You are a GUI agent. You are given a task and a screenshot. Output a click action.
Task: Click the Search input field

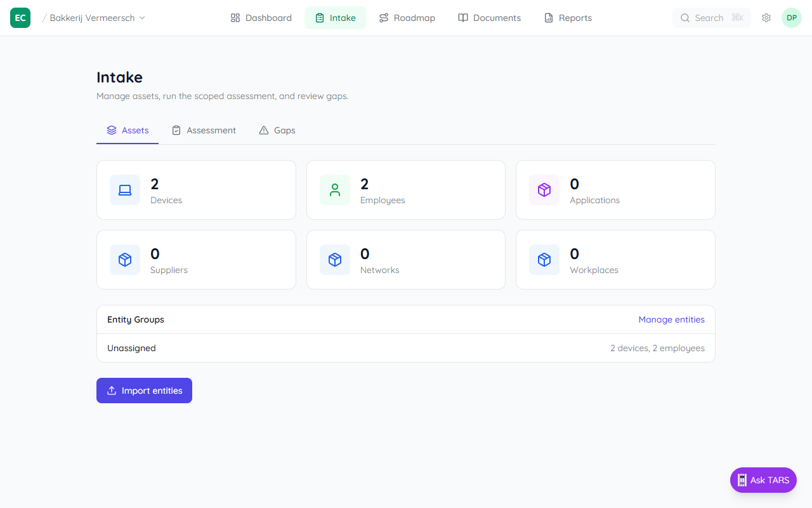click(709, 18)
